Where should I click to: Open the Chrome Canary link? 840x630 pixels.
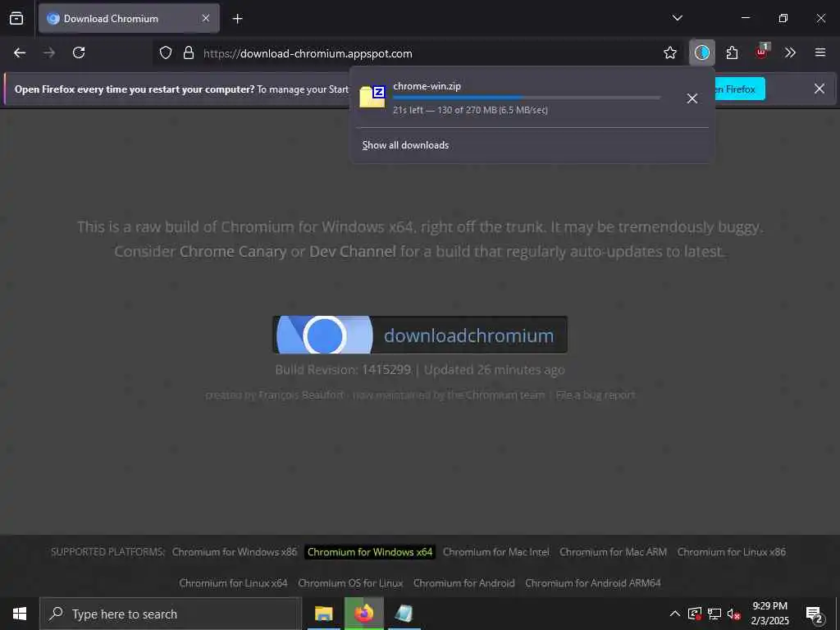click(233, 251)
